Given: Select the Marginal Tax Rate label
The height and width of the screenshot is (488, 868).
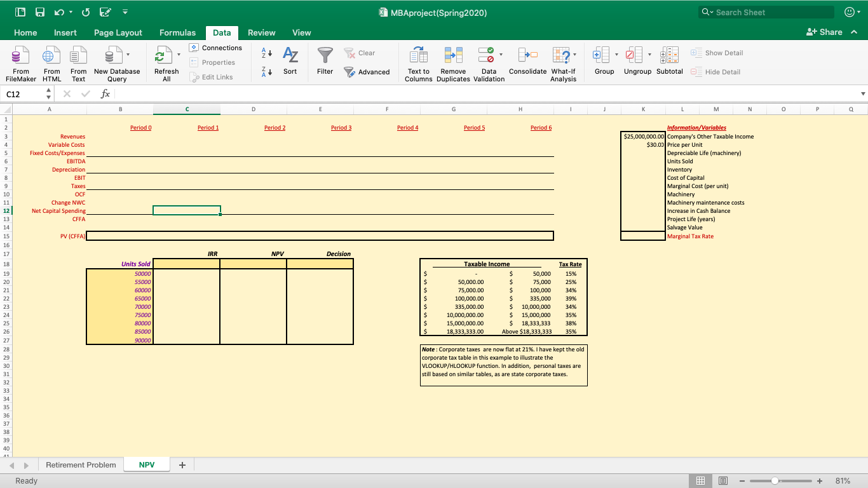Looking at the screenshot, I should click(690, 236).
